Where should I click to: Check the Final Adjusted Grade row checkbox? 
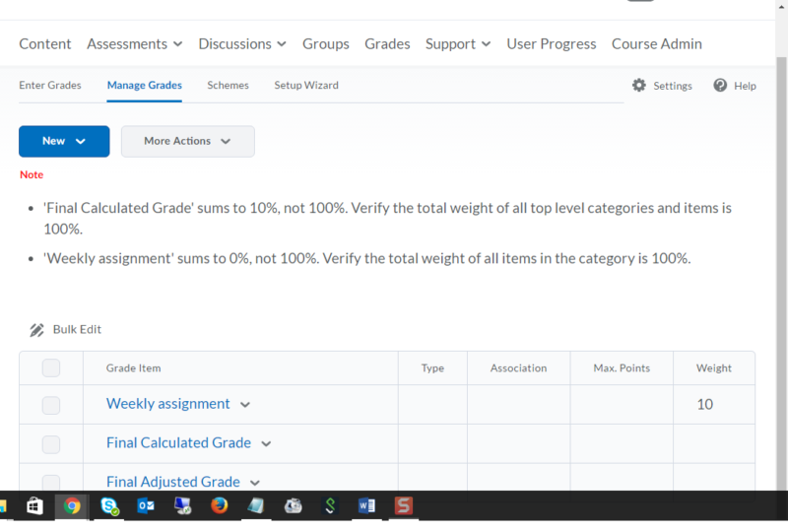click(x=51, y=482)
